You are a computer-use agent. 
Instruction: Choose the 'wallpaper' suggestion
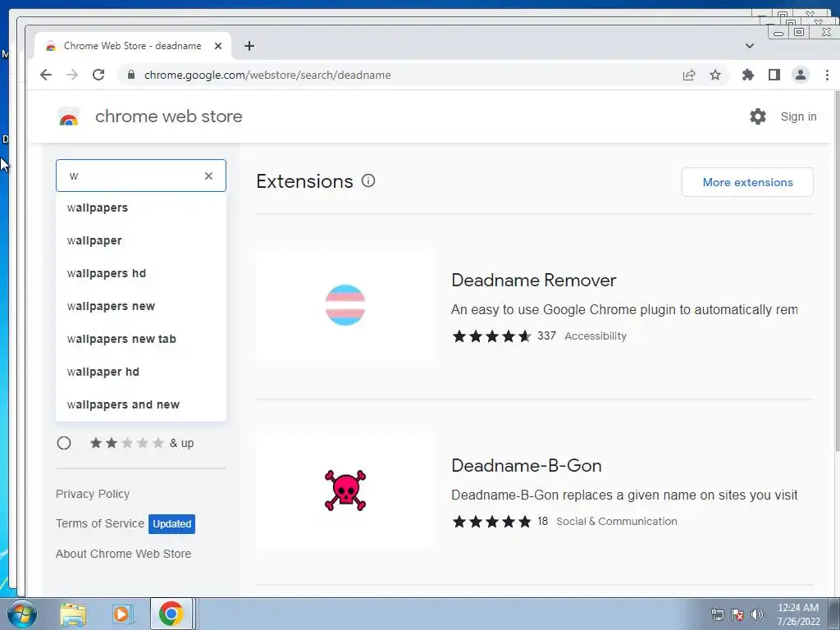point(141,240)
